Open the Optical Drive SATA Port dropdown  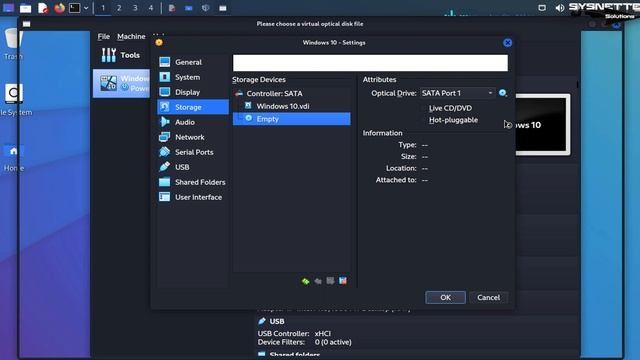tap(457, 93)
